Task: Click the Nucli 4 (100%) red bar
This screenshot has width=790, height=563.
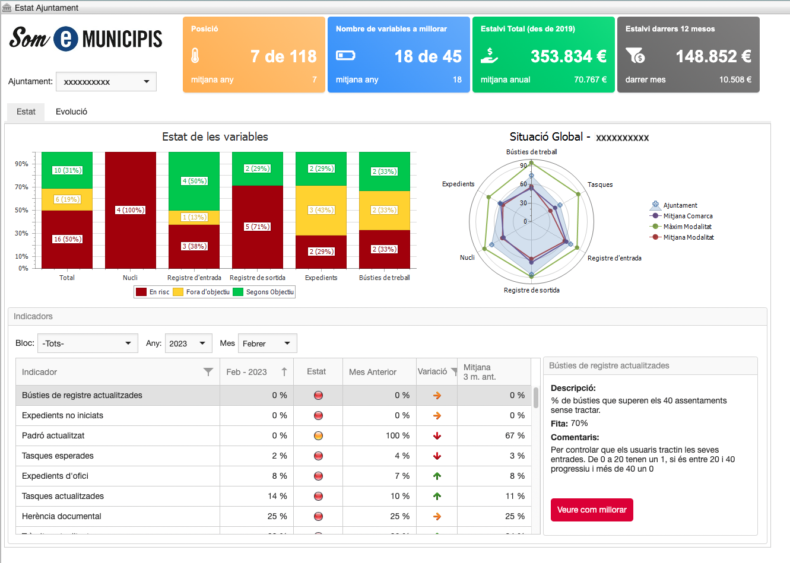Action: tap(130, 210)
